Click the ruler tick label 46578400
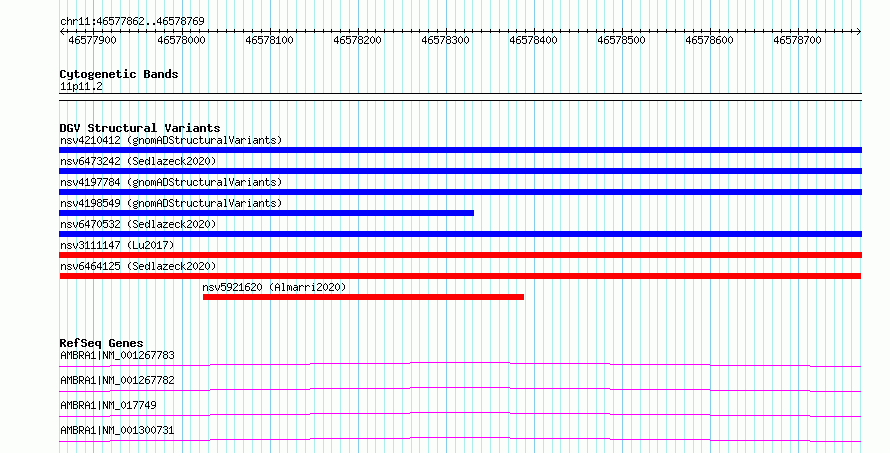 [x=533, y=40]
